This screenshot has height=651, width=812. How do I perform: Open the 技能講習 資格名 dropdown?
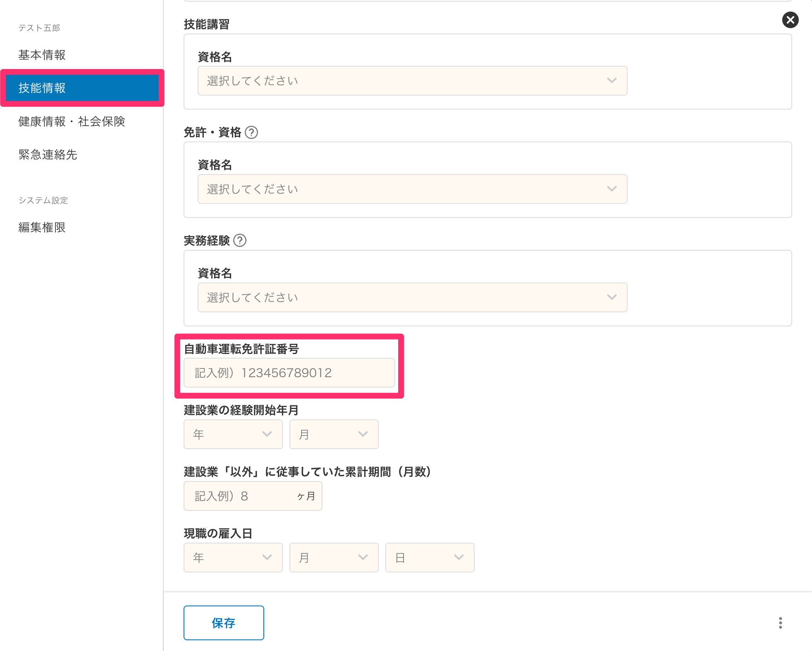(x=412, y=81)
